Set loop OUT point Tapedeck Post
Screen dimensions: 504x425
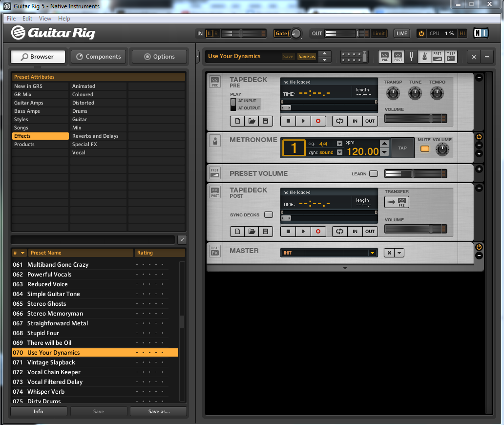pyautogui.click(x=370, y=231)
